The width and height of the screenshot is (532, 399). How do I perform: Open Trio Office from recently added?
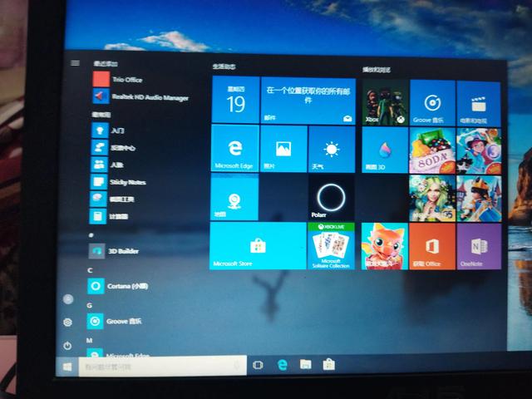click(x=117, y=79)
